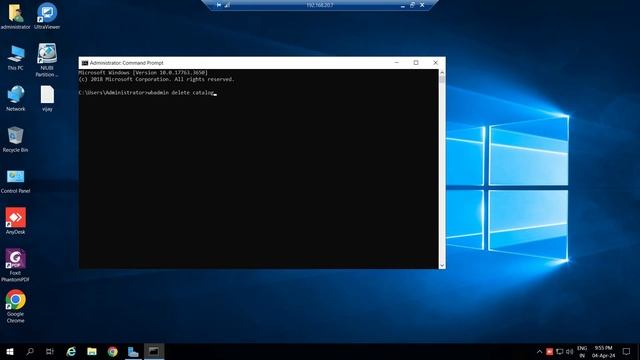Open Foxit PhantomPDF desktop shortcut
Viewport: 640px width, 360px height.
tap(16, 265)
